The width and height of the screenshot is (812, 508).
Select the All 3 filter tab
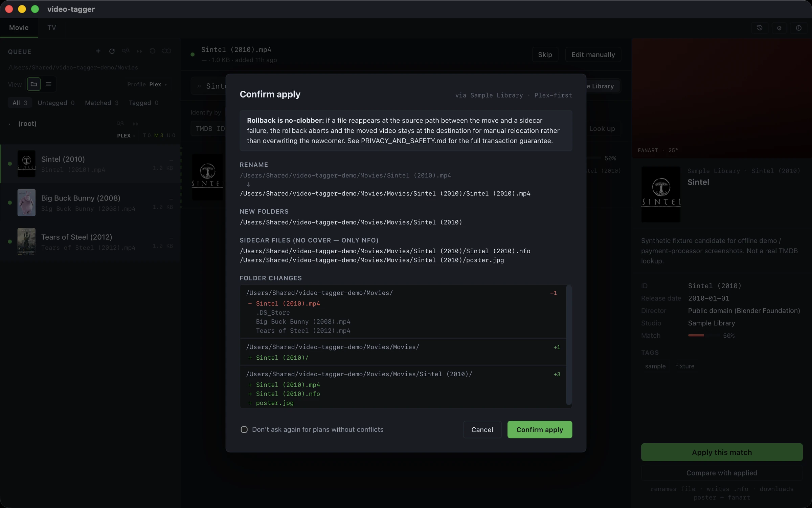coord(20,103)
